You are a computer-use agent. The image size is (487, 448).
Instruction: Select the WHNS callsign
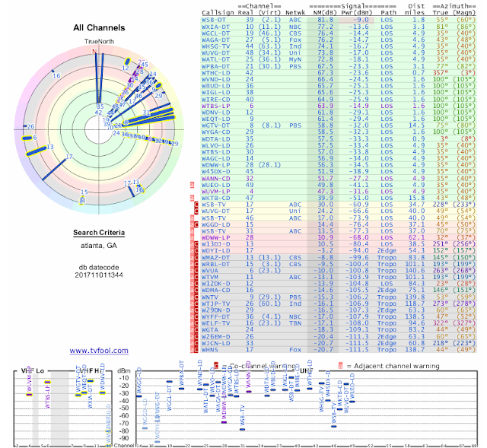(210, 350)
